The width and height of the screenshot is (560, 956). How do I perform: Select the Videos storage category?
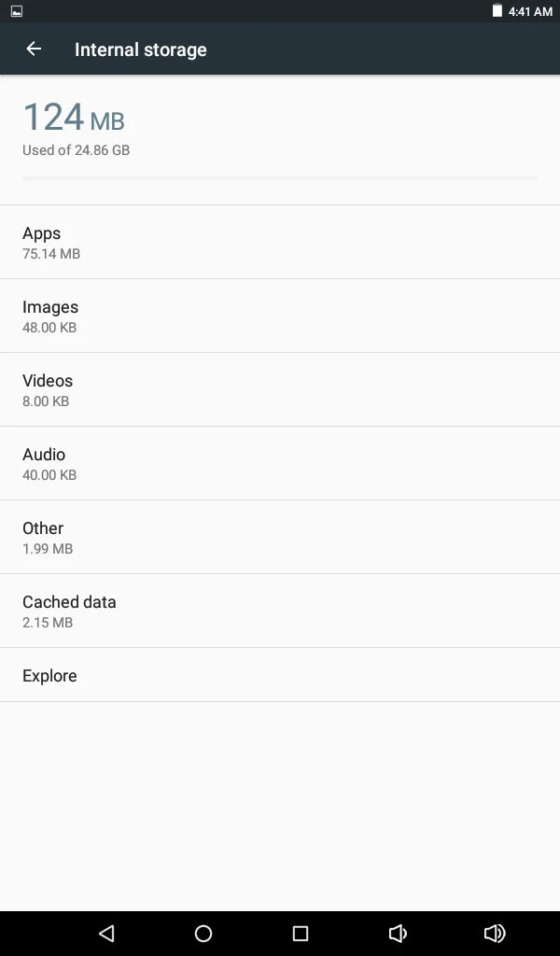point(280,389)
